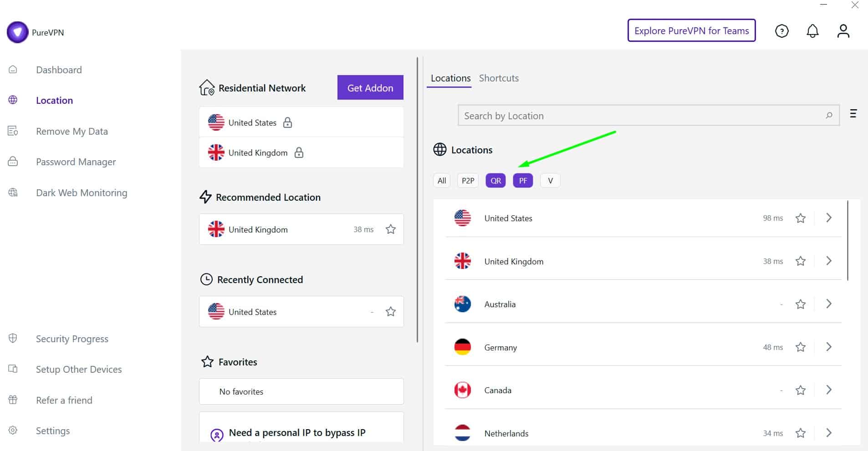Click the PureVPN shield logo
This screenshot has width=868, height=451.
point(17,32)
